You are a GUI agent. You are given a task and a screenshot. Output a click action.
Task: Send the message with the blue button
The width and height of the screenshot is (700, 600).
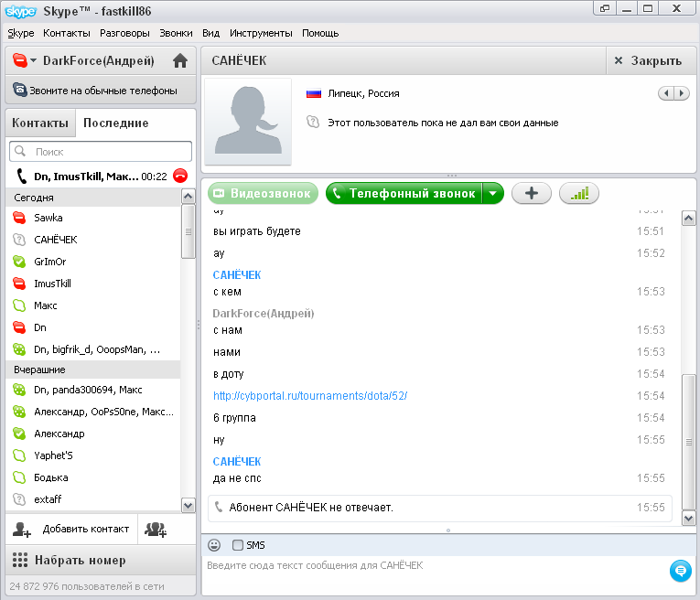point(681,571)
